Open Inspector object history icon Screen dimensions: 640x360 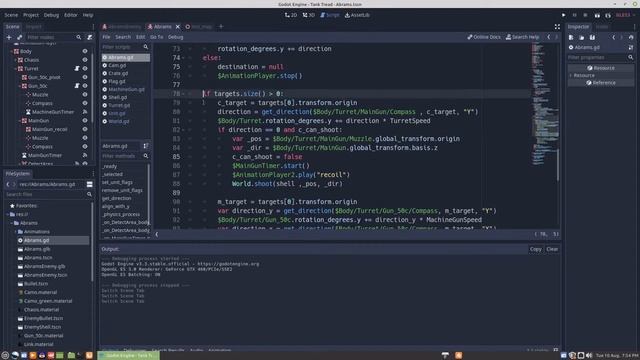tap(631, 37)
